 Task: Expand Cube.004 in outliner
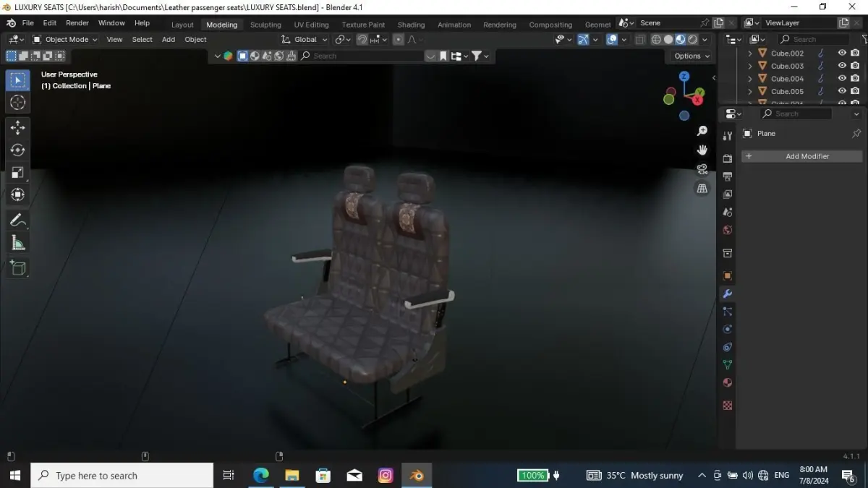coord(750,79)
